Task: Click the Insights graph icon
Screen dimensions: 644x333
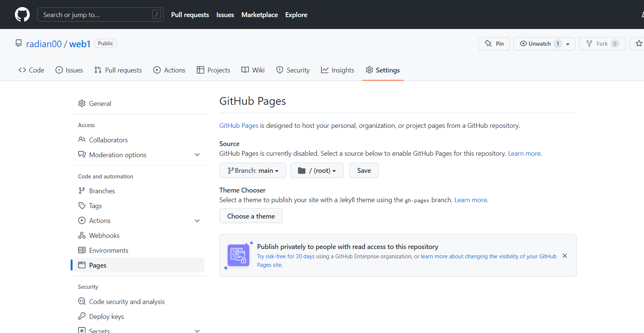Action: pos(325,70)
